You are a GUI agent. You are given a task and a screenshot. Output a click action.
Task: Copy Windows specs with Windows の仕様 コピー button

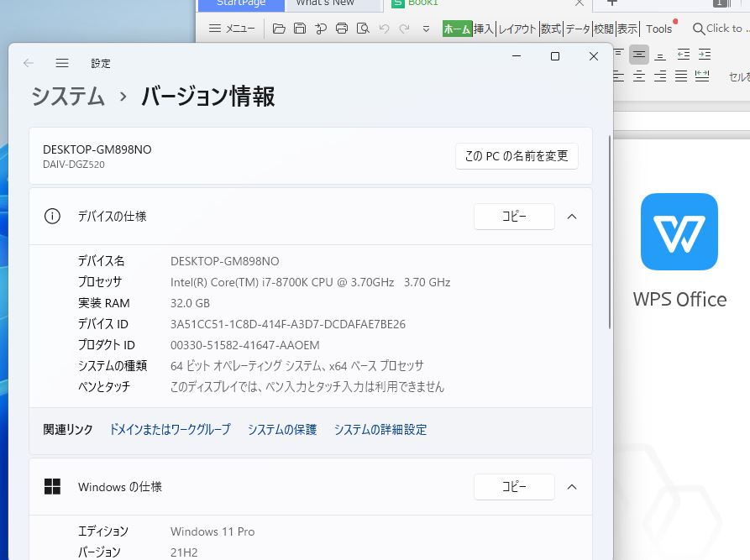tap(514, 487)
